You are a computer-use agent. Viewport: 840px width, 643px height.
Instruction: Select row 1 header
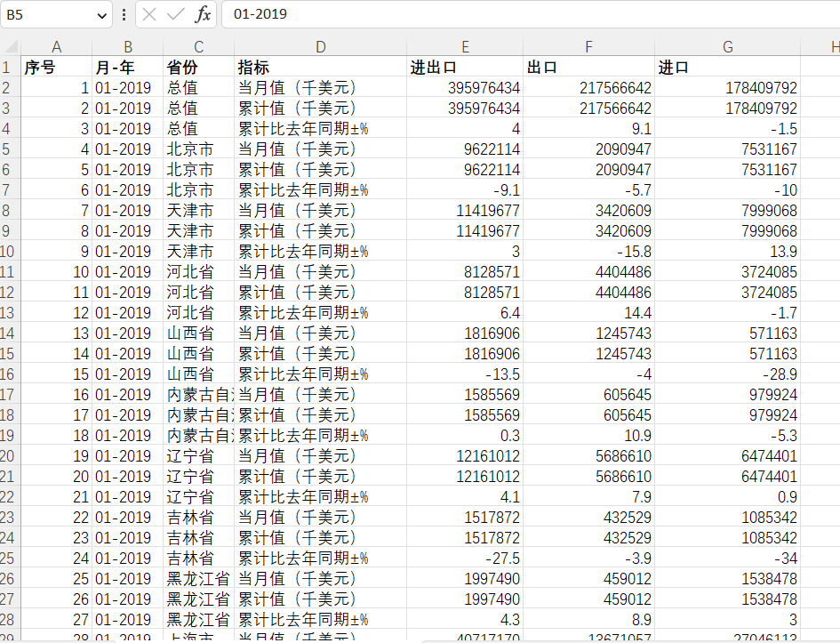[x=10, y=68]
